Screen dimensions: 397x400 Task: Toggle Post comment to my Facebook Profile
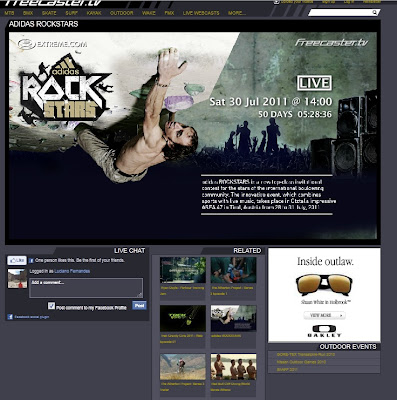click(51, 305)
